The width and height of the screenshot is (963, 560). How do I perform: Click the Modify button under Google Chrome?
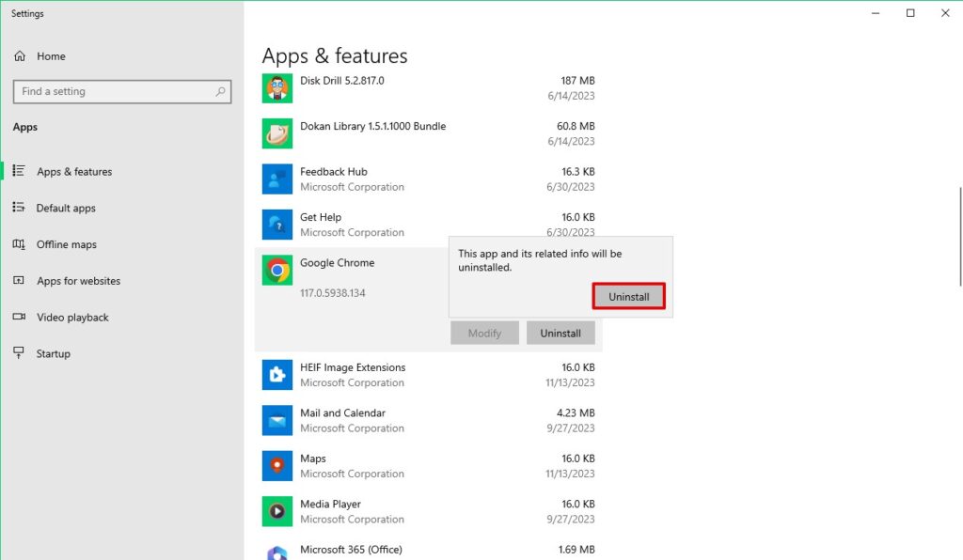(484, 333)
